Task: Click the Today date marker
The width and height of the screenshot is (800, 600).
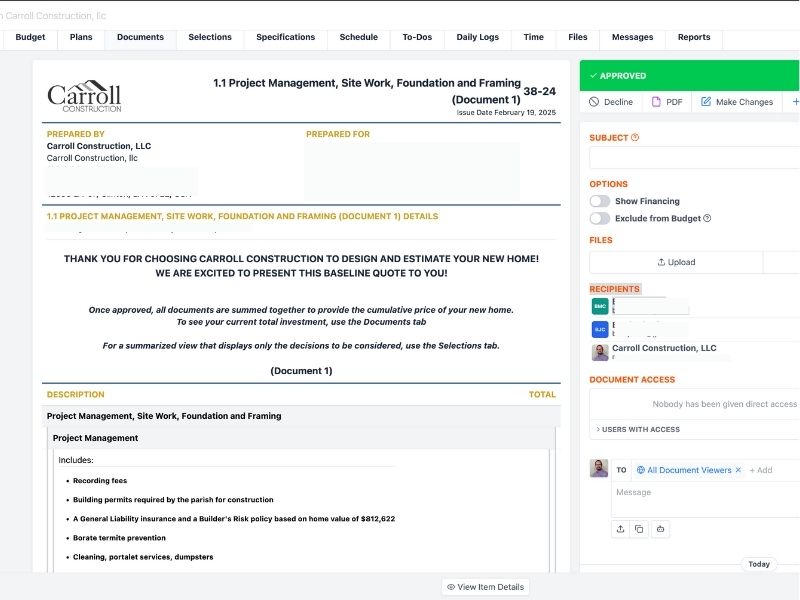Action: pyautogui.click(x=759, y=564)
